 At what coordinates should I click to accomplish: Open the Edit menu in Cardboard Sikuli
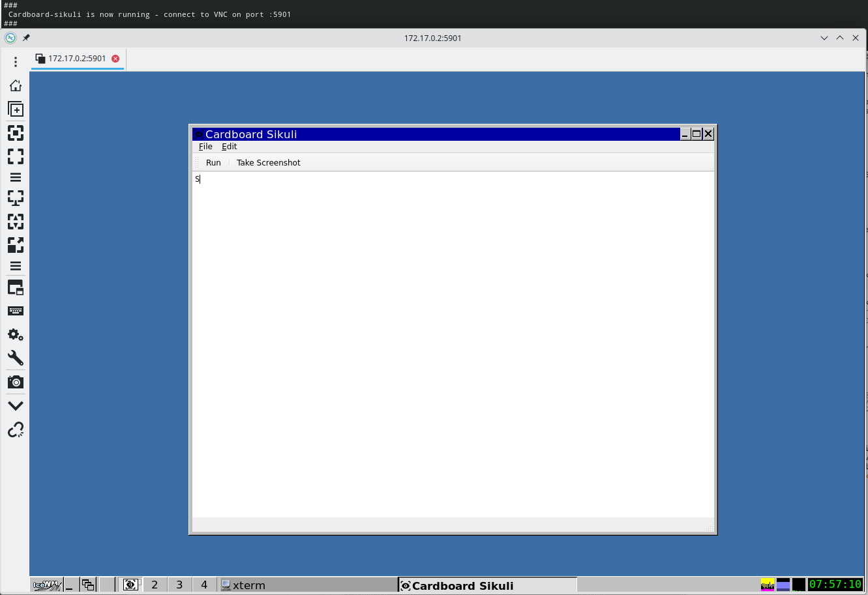pyautogui.click(x=229, y=147)
